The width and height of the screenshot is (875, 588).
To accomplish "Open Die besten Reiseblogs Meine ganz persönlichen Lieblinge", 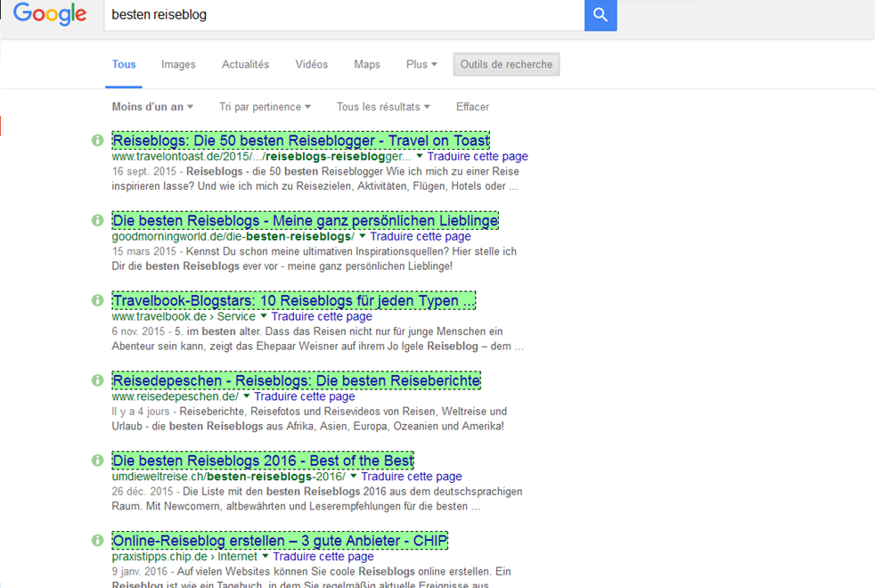I will click(306, 220).
